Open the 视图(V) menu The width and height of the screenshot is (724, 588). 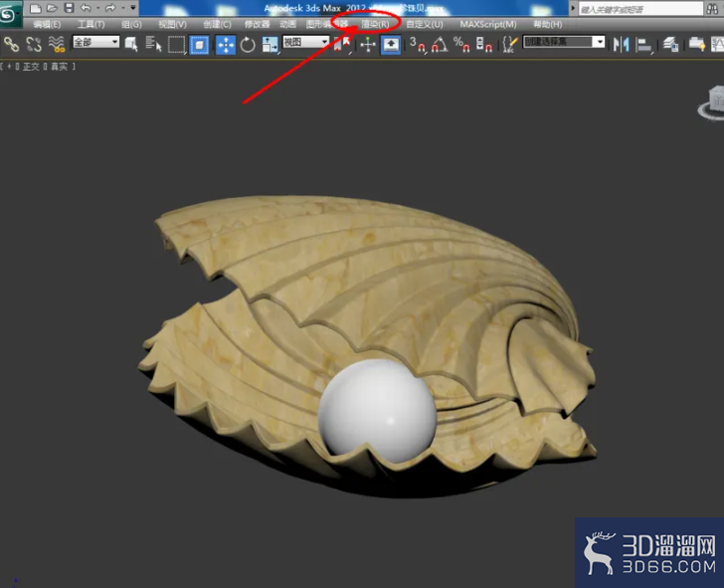tap(172, 24)
